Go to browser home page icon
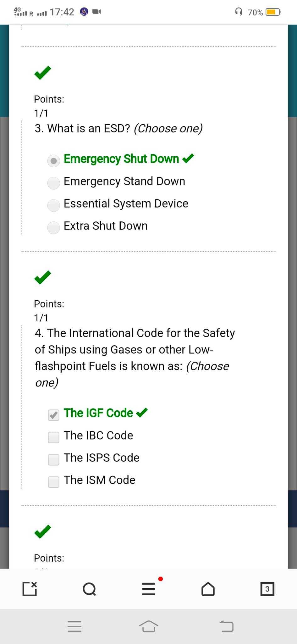This screenshot has width=297, height=644. 208,589
